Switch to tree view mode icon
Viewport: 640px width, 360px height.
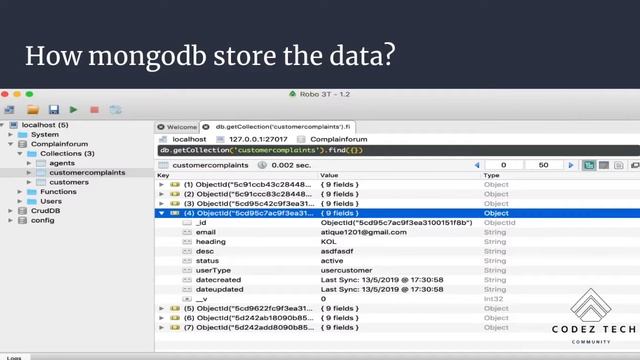[x=589, y=165]
